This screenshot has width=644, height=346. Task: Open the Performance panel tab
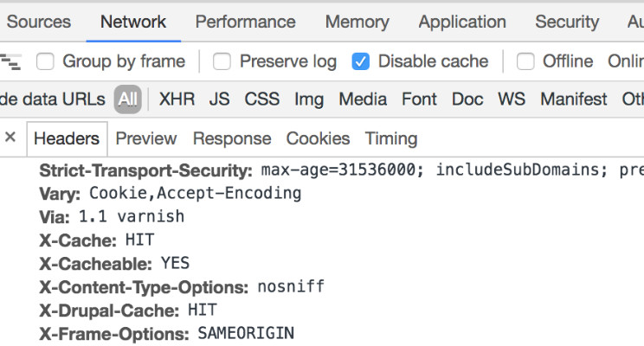[x=245, y=22]
